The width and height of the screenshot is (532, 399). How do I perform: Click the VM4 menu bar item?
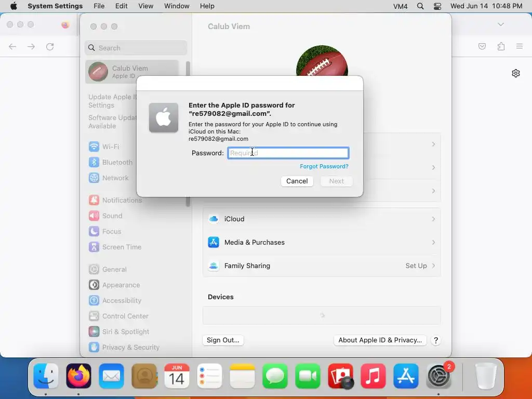tap(401, 6)
